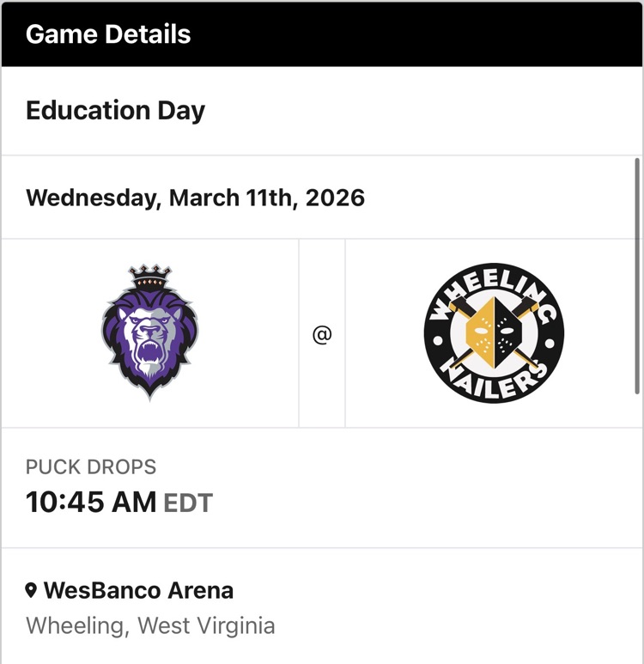Select the 10:45 AM puck drop time
Viewport: 644px width, 664px height.
point(91,503)
